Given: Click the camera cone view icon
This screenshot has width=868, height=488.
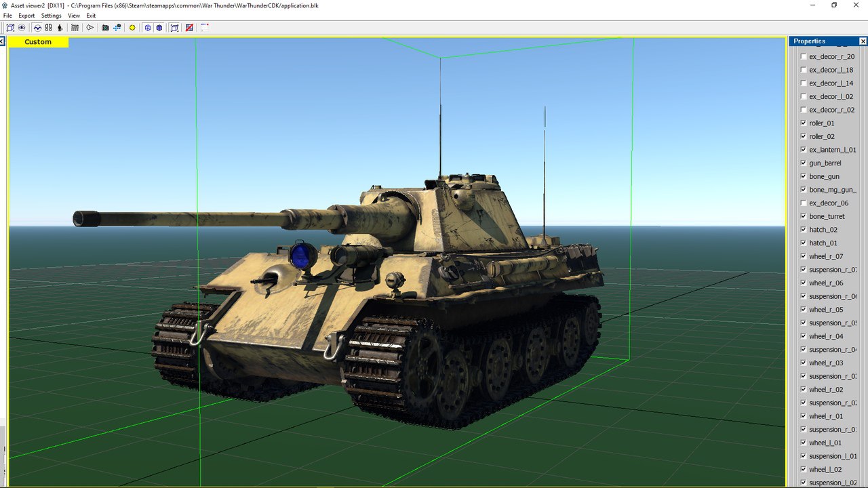Looking at the screenshot, I should (90, 28).
